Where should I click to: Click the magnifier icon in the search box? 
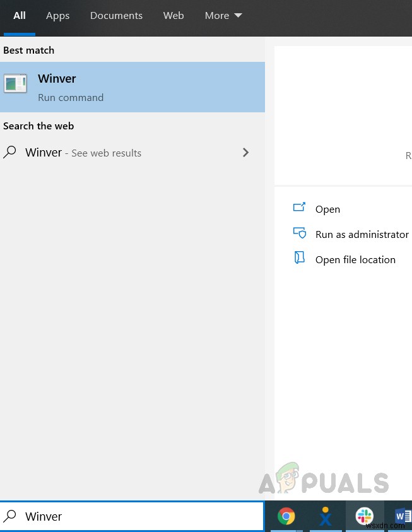pos(10,516)
